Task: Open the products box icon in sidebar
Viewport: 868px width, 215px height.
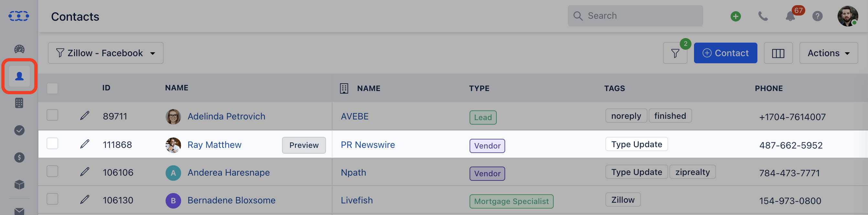Action: pyautogui.click(x=19, y=184)
